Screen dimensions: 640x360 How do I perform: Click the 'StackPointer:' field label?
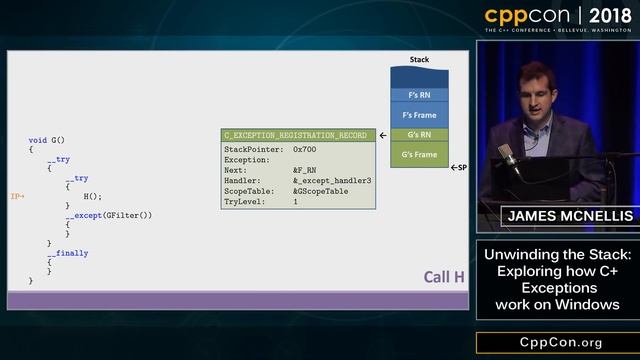point(254,149)
